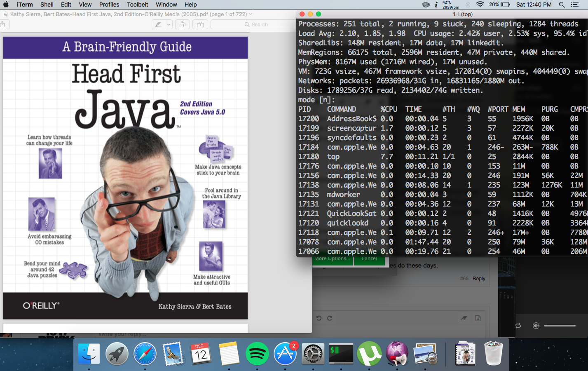This screenshot has height=371, width=588.
Task: Click the More Options button in browser dialog
Action: pyautogui.click(x=332, y=260)
